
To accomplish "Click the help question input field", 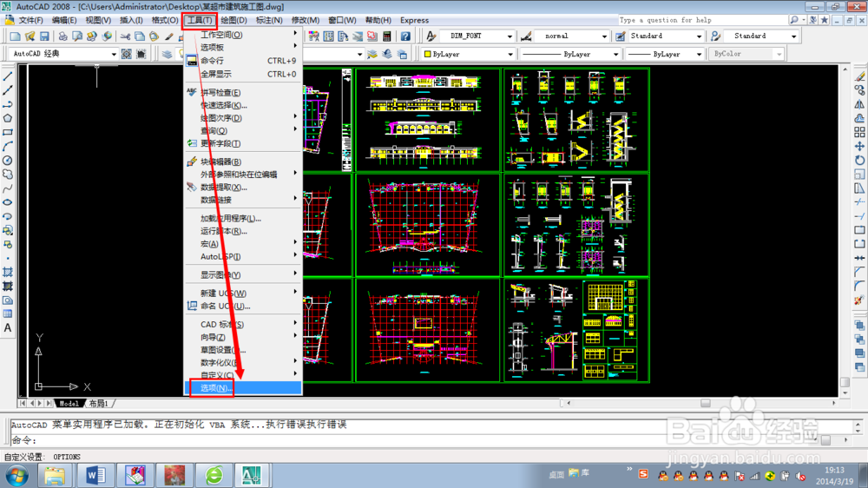I will pos(702,20).
